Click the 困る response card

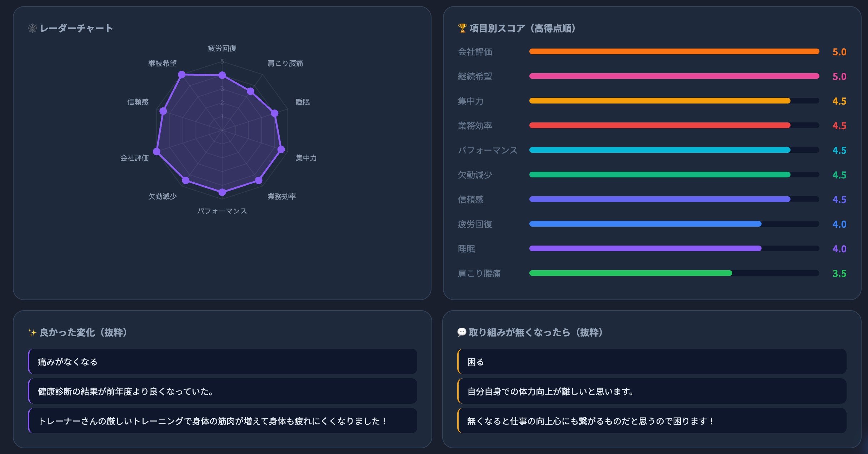coord(657,361)
